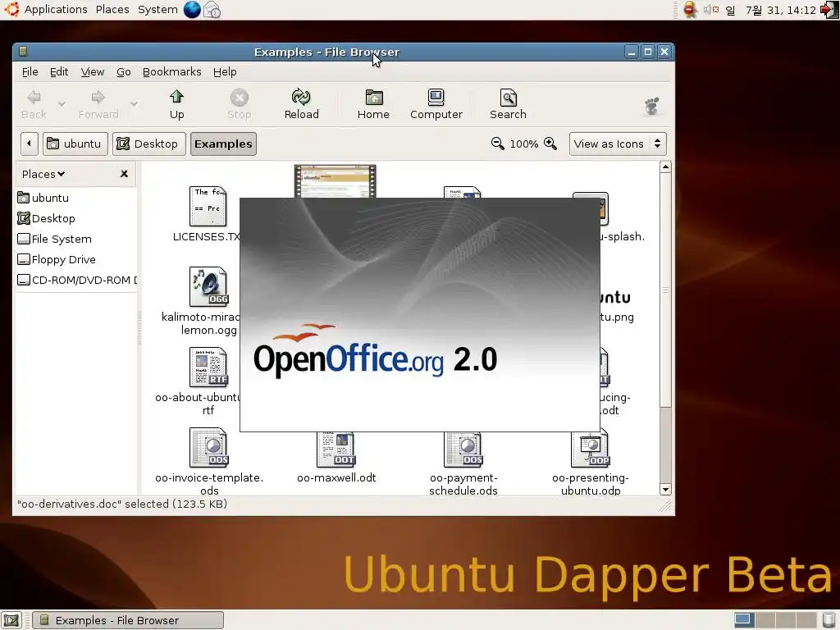
Task: Click Examples - File Browser taskbar button
Action: [x=128, y=620]
